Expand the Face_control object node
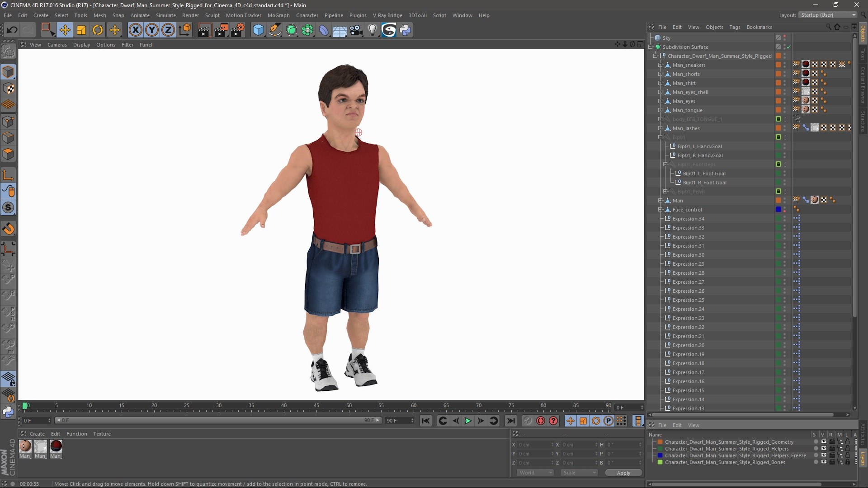 point(660,210)
